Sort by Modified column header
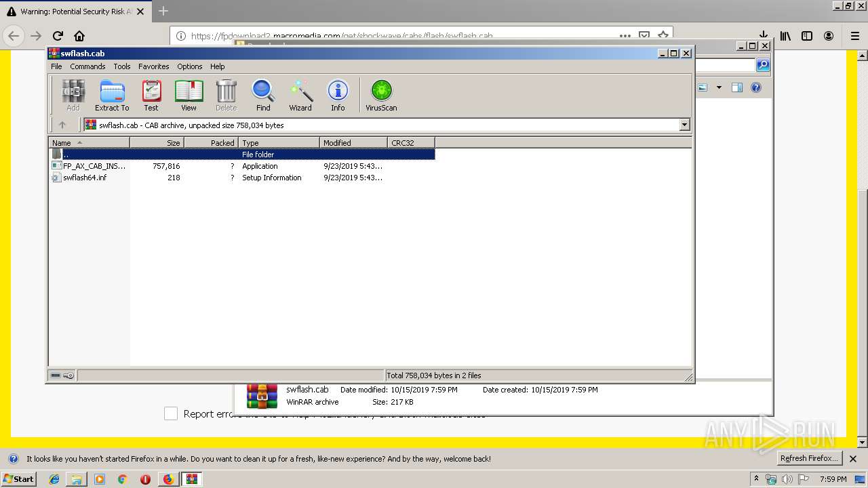This screenshot has width=868, height=488. [353, 143]
